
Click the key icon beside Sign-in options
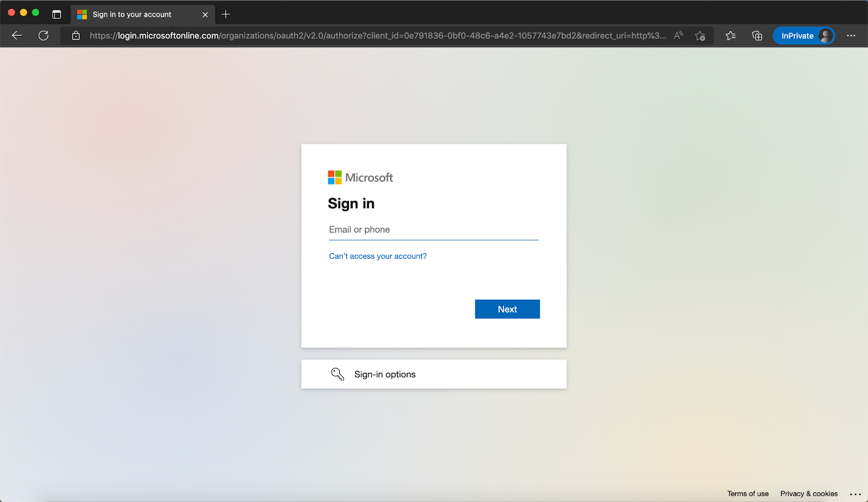(x=337, y=374)
